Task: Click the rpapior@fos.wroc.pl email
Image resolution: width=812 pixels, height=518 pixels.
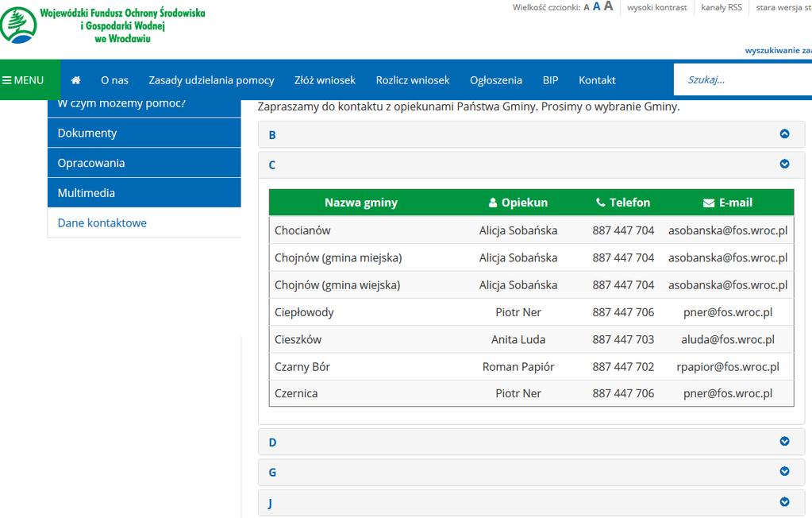Action: (x=728, y=366)
